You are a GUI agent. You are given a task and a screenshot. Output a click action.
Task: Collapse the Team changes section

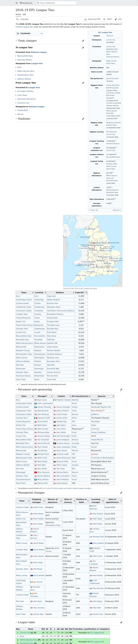click(17, 41)
